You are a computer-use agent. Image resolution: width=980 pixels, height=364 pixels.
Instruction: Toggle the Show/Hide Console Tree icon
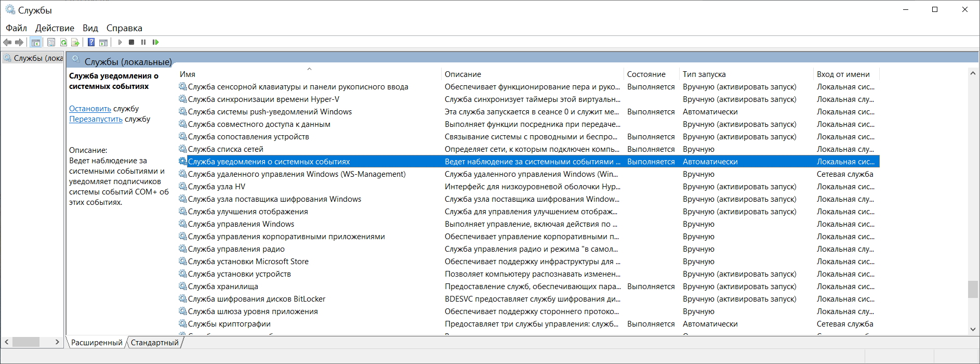[x=35, y=42]
